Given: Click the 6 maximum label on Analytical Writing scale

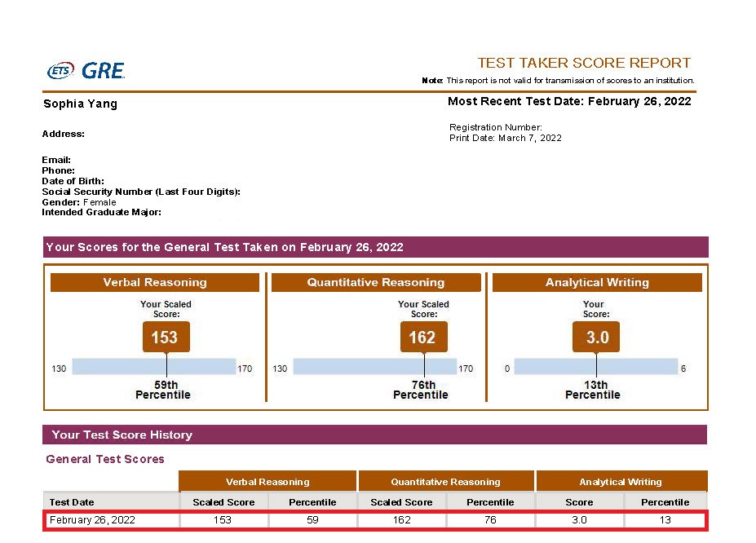Looking at the screenshot, I should coord(683,369).
